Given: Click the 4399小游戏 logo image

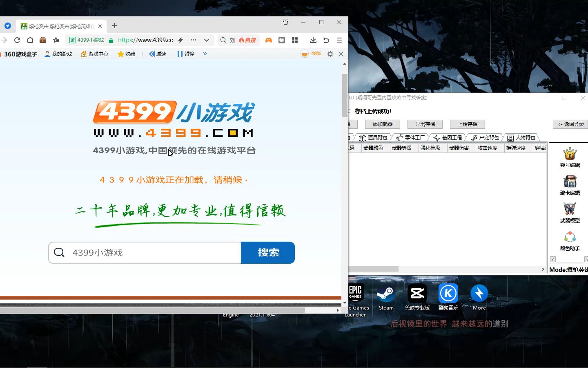Looking at the screenshot, I should click(x=174, y=119).
